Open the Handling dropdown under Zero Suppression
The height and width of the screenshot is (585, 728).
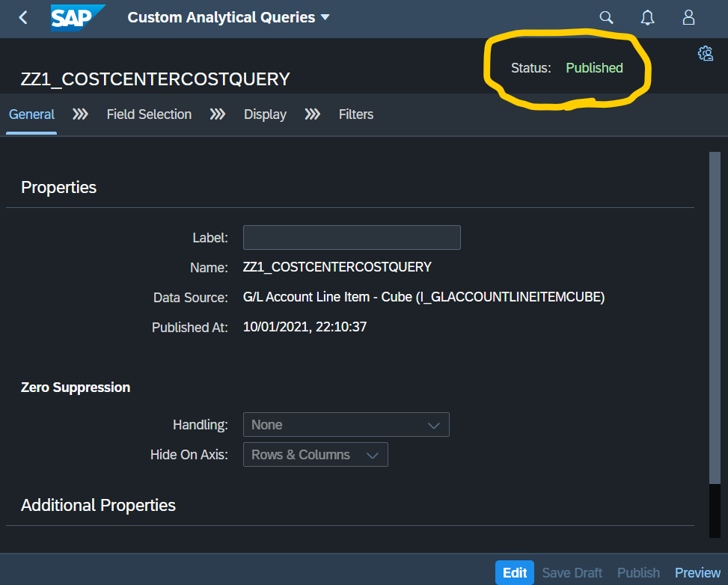346,424
